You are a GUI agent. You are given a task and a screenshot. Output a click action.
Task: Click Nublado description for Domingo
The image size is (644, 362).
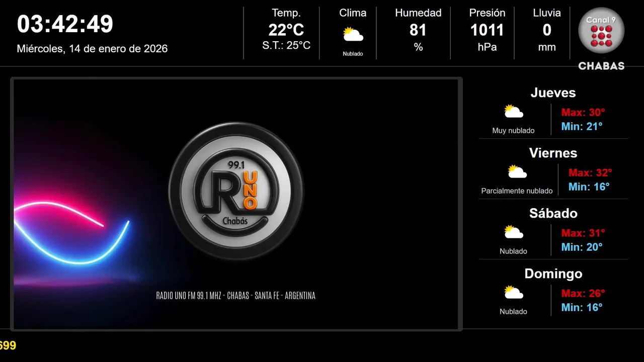[513, 312]
